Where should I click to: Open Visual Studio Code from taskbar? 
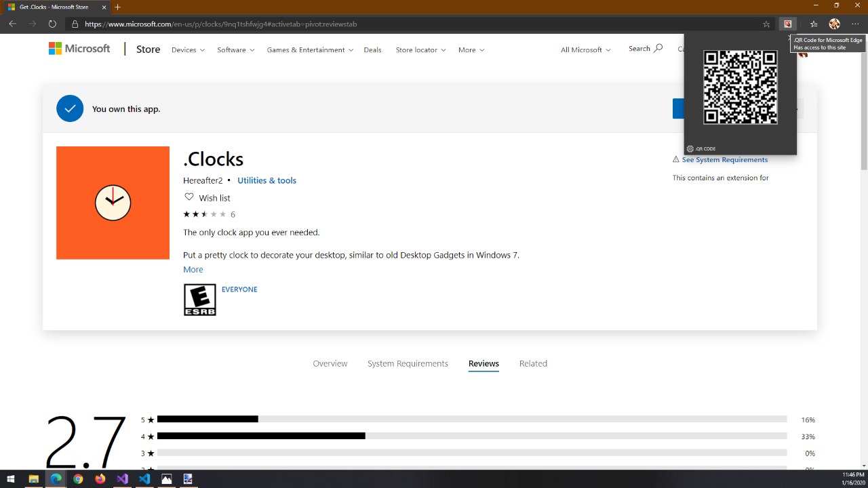pyautogui.click(x=144, y=479)
